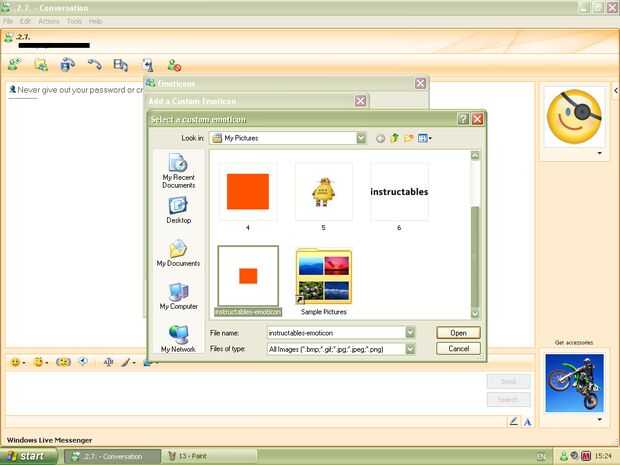Click the File name input field
Viewport: 620px width, 465px height.
[336, 333]
